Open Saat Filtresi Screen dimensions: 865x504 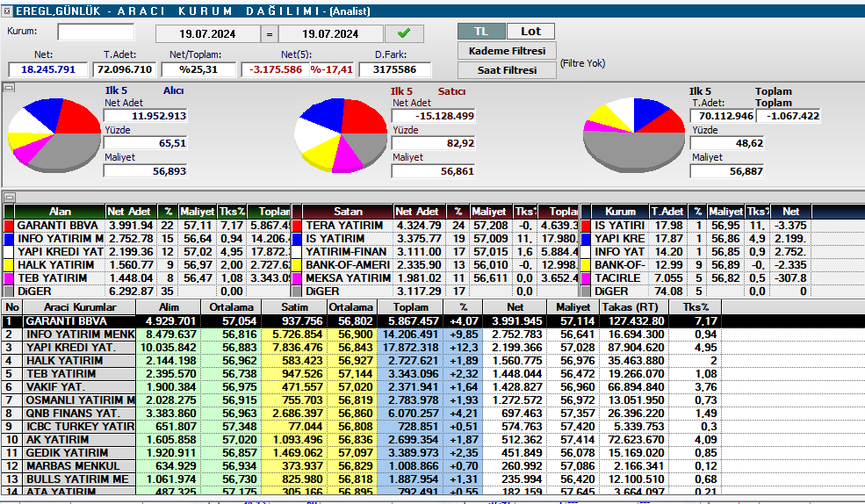[x=507, y=70]
